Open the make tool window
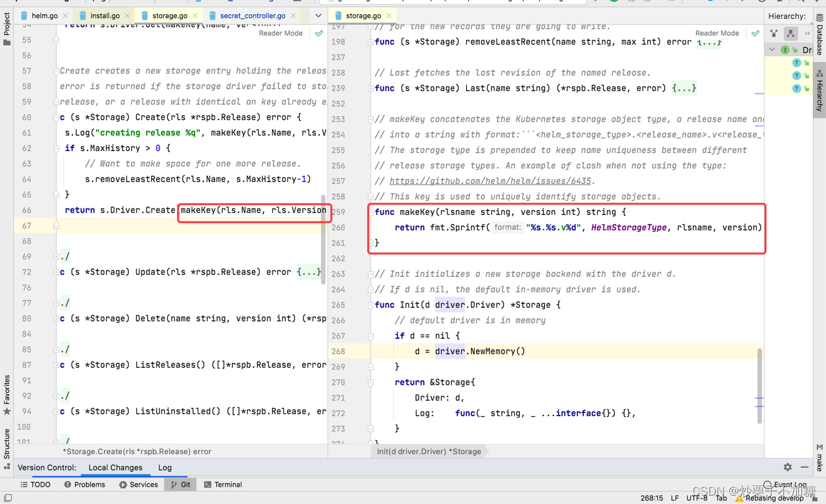The width and height of the screenshot is (826, 504). tap(820, 458)
